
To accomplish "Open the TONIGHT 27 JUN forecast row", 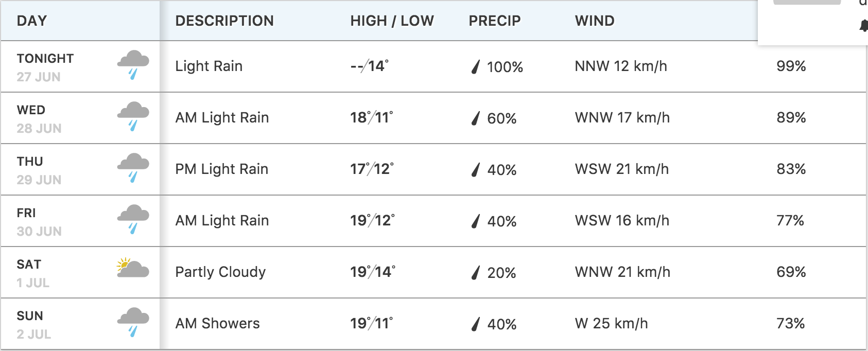I will tap(433, 66).
